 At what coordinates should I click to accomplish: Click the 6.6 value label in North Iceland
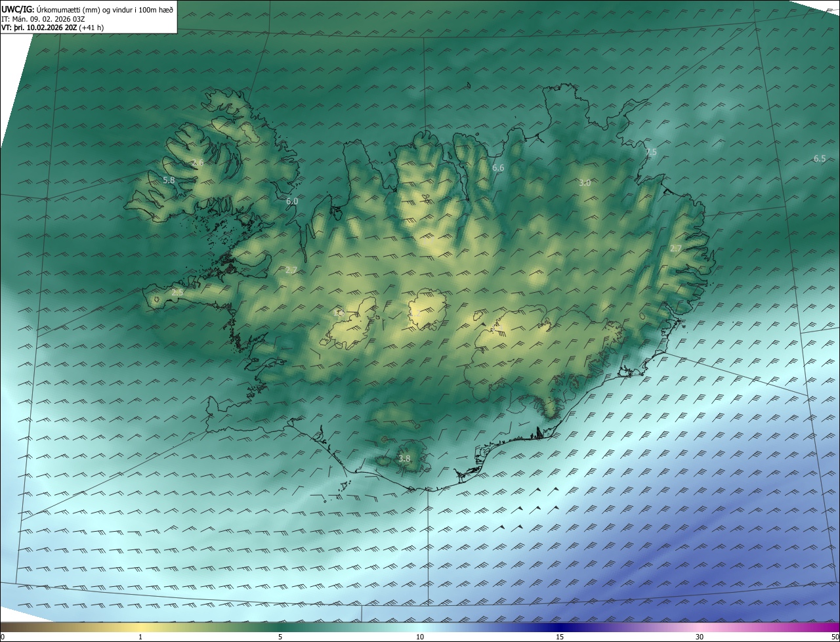tap(498, 168)
